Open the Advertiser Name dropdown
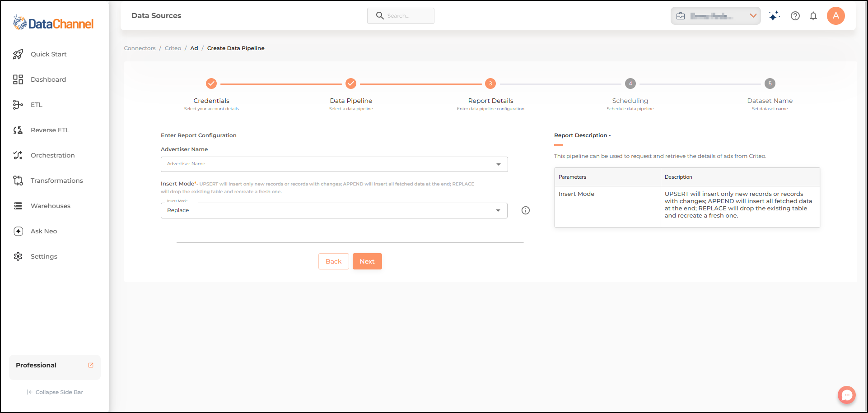Image resolution: width=868 pixels, height=413 pixels. coord(334,164)
